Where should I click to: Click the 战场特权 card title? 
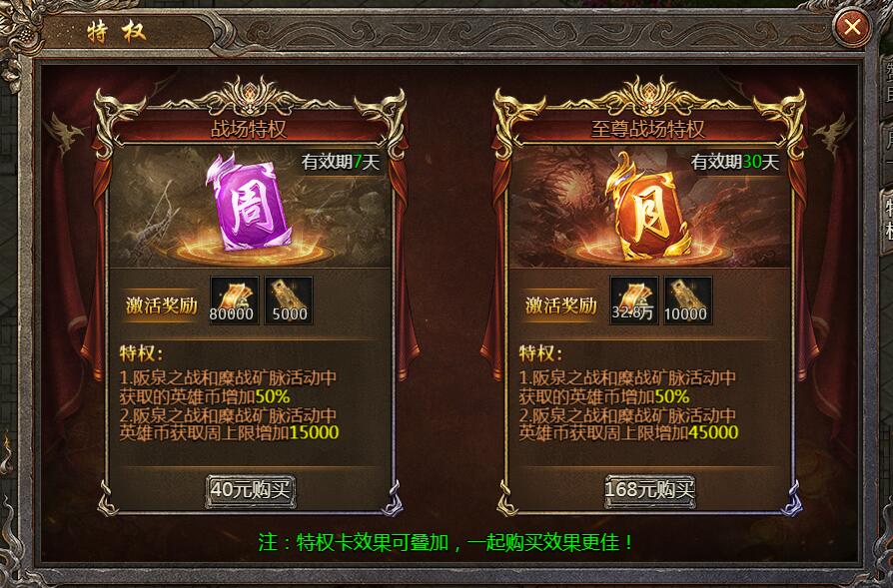(x=249, y=129)
